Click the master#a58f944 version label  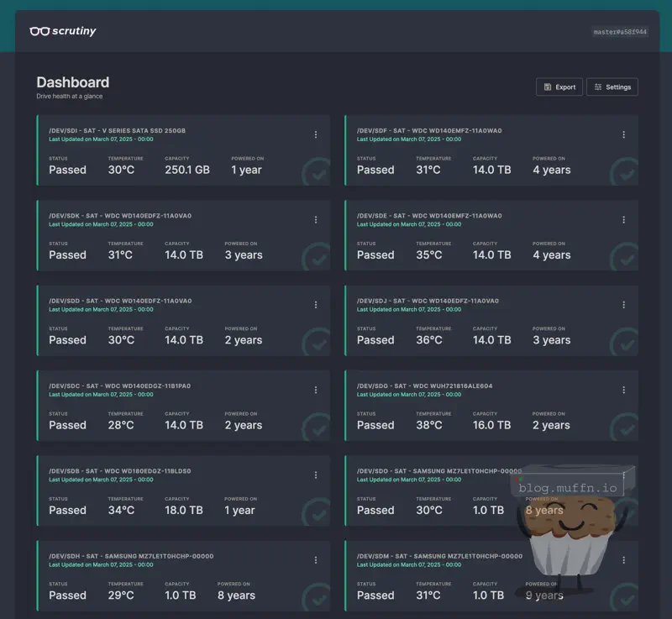tap(620, 32)
